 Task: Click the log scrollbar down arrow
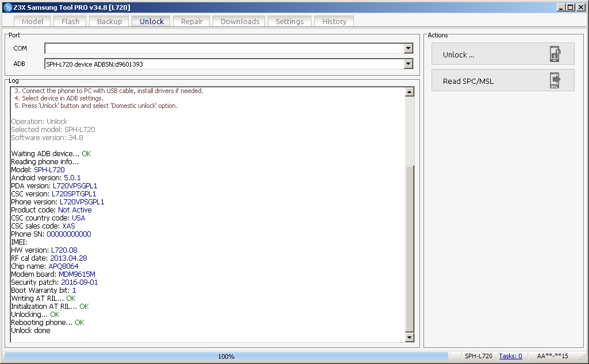click(410, 338)
